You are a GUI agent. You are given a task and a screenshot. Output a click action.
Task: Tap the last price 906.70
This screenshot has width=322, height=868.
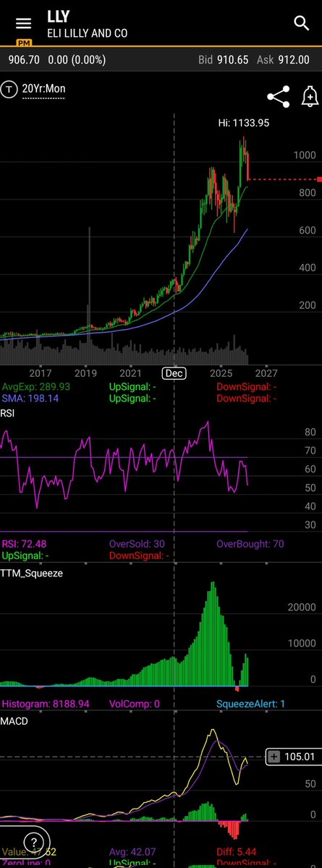(25, 60)
